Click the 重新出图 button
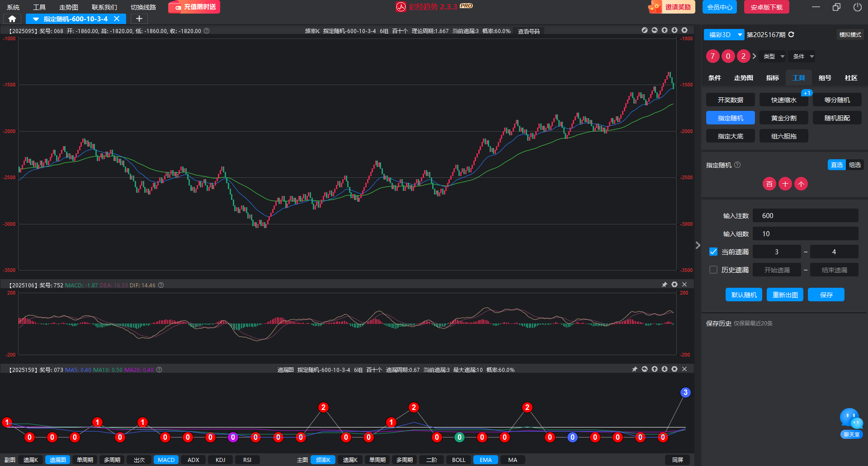The height and width of the screenshot is (466, 868). pyautogui.click(x=785, y=295)
